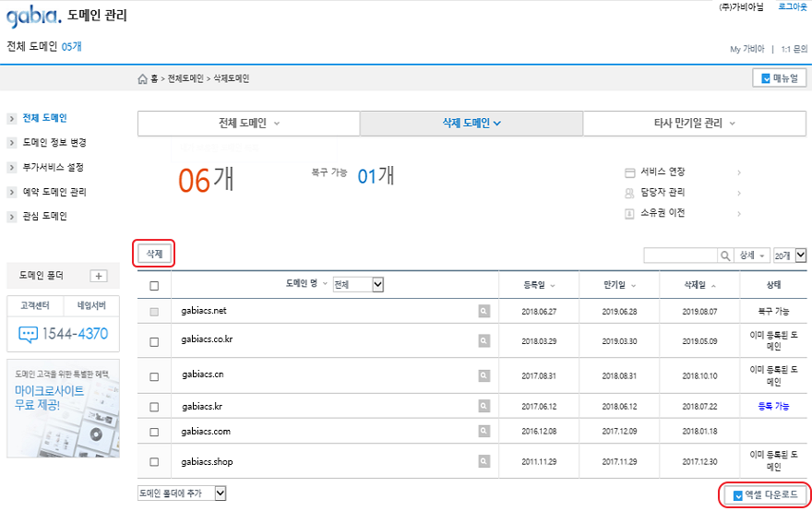Image resolution: width=812 pixels, height=511 pixels.
Task: Open the 도메인 폴더에 추가 dropdown
Action: (182, 493)
